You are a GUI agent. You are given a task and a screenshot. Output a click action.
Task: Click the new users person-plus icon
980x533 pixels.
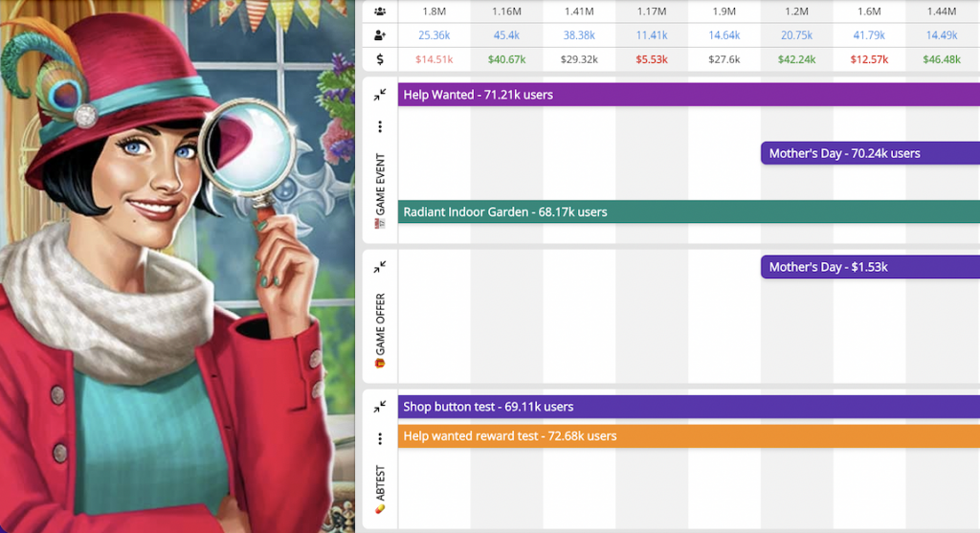coord(380,35)
